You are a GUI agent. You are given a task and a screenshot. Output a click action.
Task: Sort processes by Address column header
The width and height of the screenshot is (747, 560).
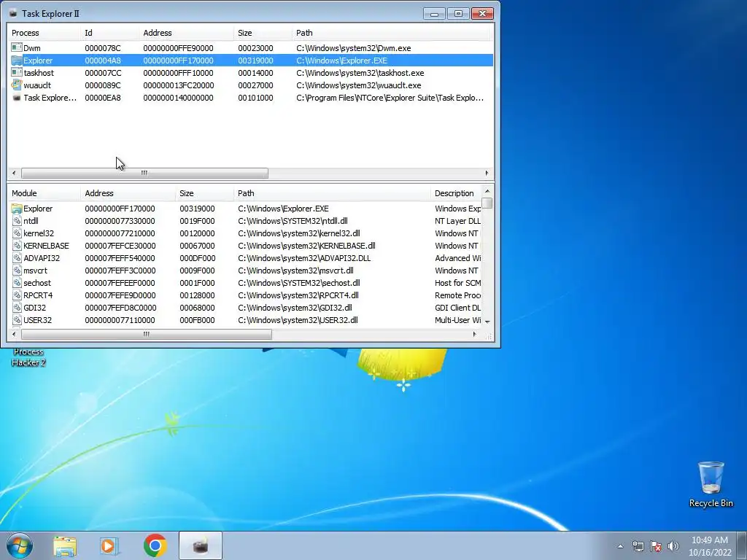point(186,33)
